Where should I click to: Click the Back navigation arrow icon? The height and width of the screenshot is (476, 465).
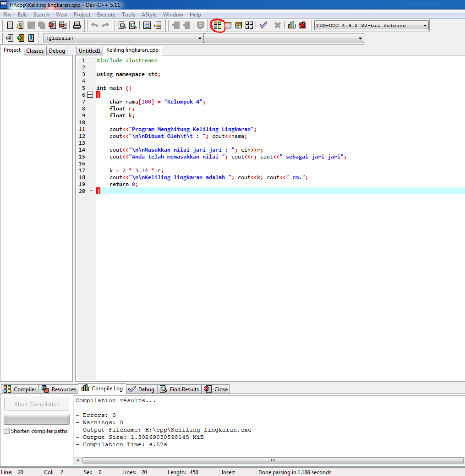(176, 26)
